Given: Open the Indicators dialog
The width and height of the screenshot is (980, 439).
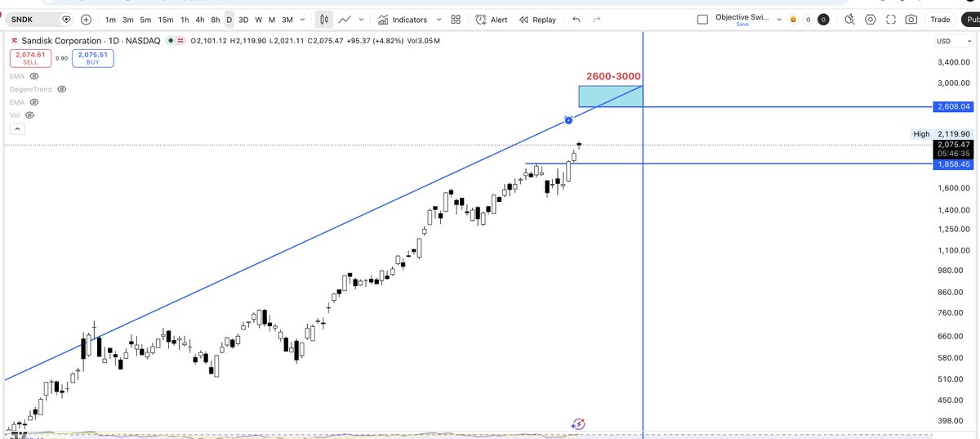Looking at the screenshot, I should [x=404, y=20].
